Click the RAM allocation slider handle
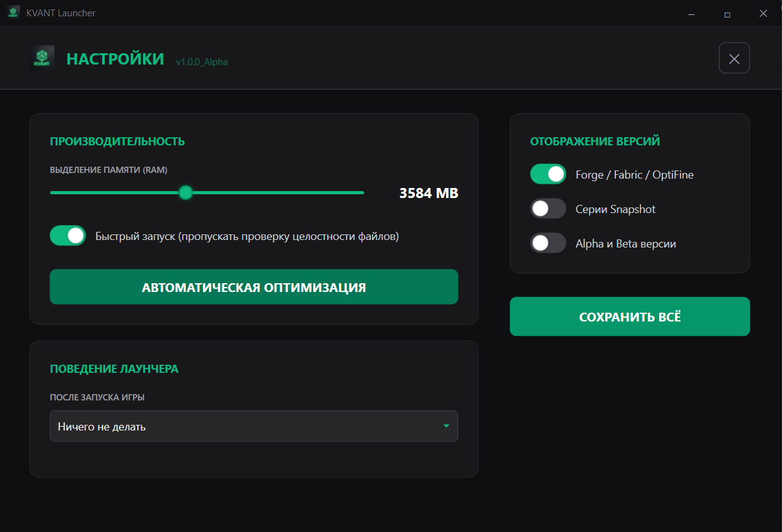This screenshot has height=532, width=782. (185, 192)
